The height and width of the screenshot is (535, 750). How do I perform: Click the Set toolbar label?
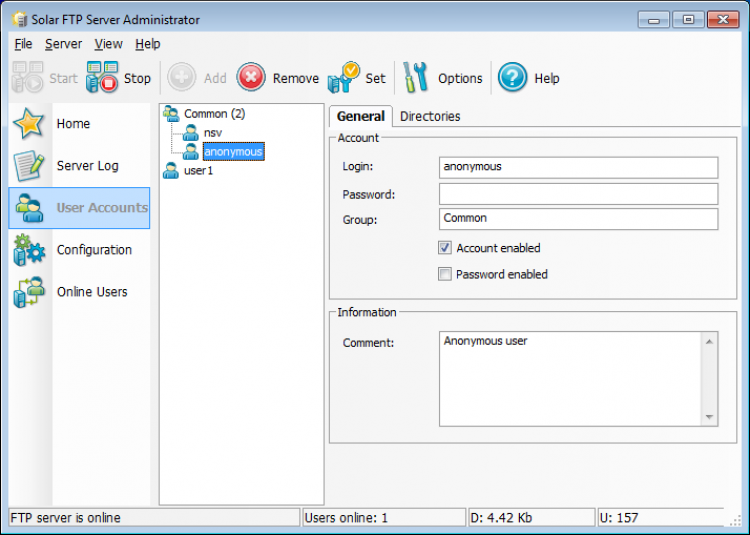click(x=375, y=78)
